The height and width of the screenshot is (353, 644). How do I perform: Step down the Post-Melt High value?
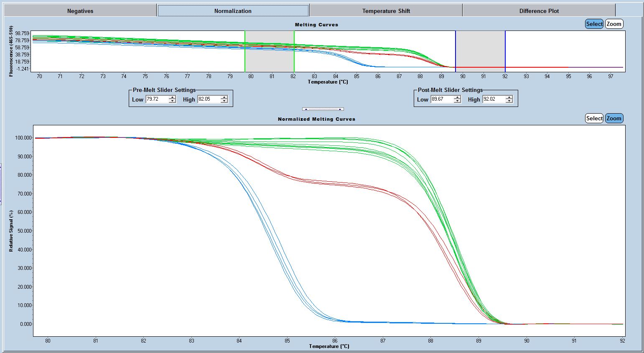509,101
